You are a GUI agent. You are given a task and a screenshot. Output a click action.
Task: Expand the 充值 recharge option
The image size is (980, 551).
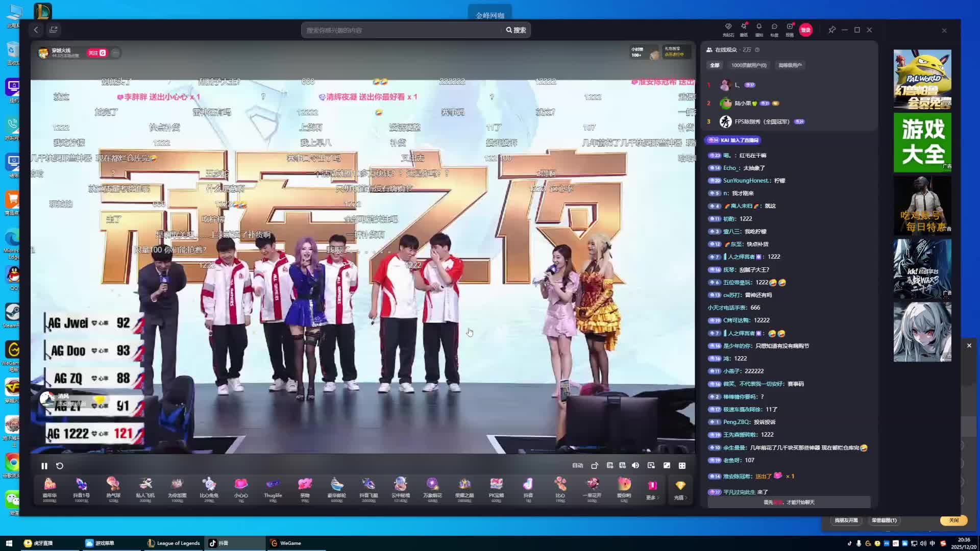coord(680,489)
